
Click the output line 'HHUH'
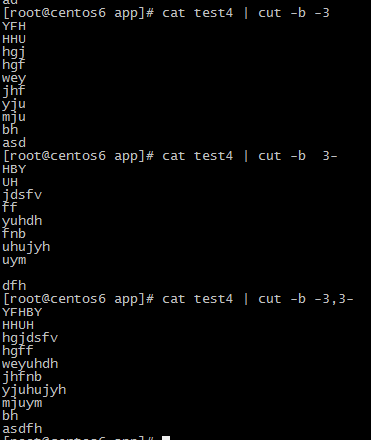pyautogui.click(x=18, y=325)
